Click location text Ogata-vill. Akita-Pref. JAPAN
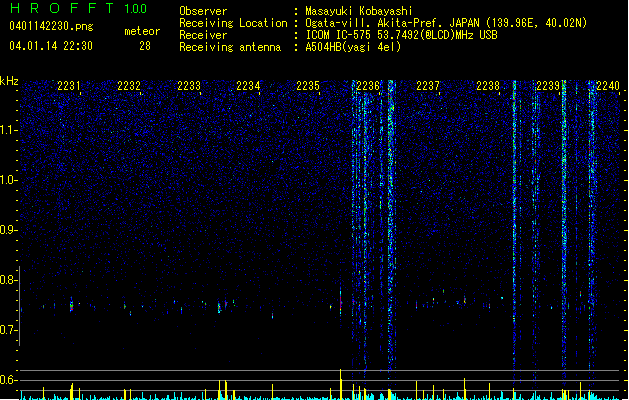 tap(392, 23)
